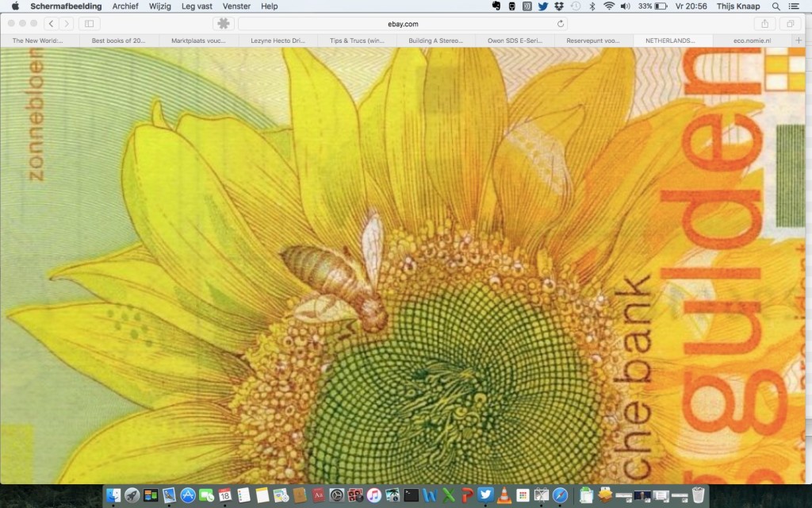
Task: Switch to 'Lezyne Hecto Dri...' tab
Action: pos(278,40)
